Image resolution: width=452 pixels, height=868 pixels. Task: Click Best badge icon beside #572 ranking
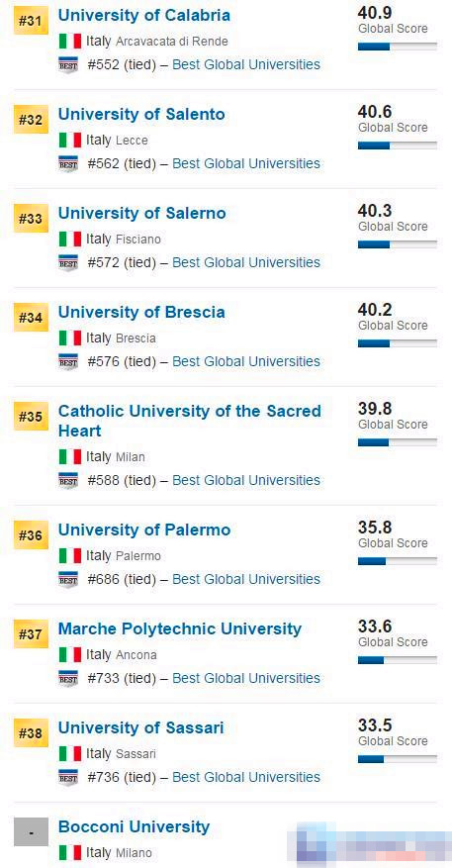pos(68,263)
